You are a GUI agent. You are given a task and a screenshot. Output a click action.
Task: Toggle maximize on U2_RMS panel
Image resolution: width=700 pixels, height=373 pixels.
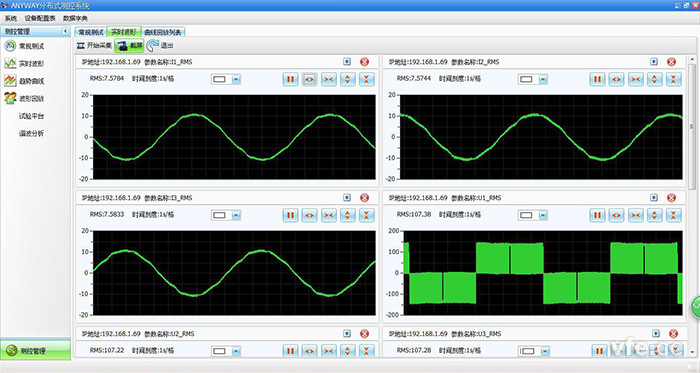tap(347, 333)
